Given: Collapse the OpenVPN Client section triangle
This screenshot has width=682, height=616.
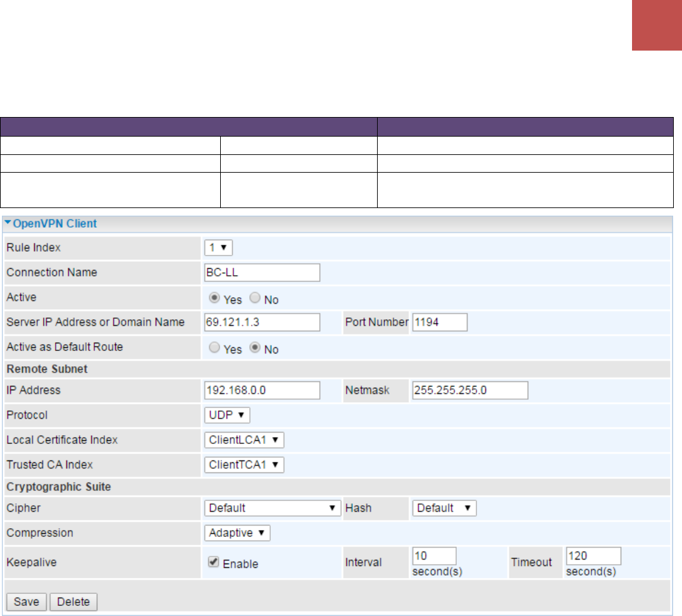Looking at the screenshot, I should pos(8,223).
